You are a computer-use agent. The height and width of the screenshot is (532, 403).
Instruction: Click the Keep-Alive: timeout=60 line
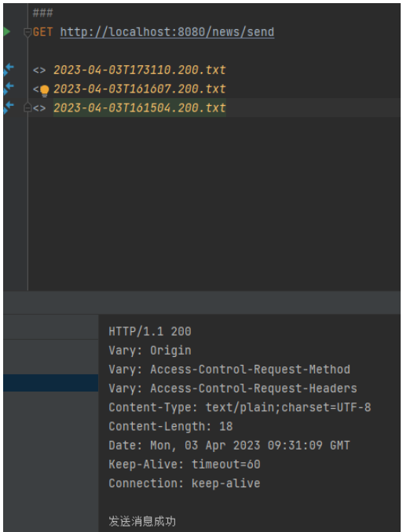click(x=185, y=465)
